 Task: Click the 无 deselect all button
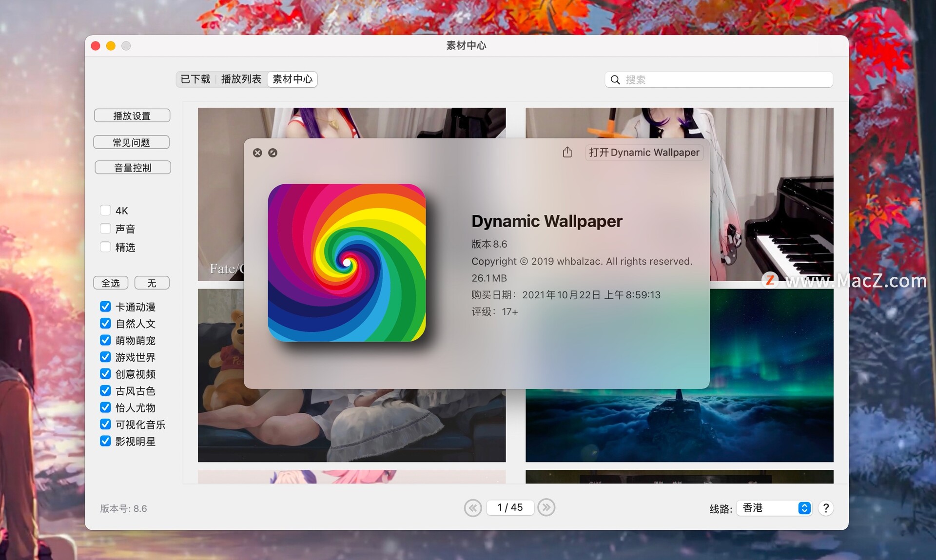coord(152,283)
